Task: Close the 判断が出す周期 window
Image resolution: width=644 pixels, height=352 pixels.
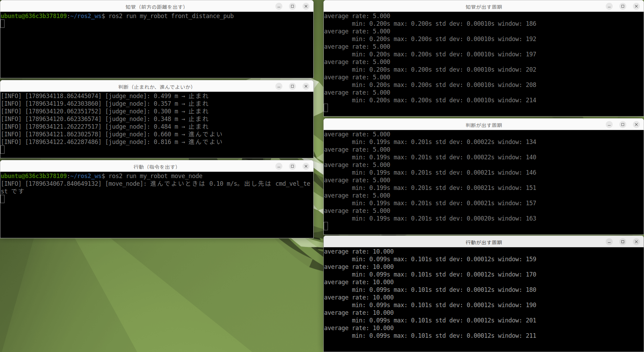Action: (636, 125)
